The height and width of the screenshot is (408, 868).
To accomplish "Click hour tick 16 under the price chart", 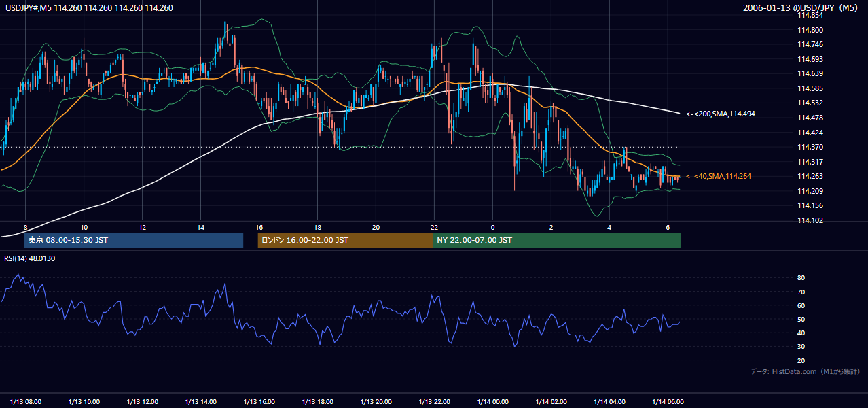I will [259, 227].
